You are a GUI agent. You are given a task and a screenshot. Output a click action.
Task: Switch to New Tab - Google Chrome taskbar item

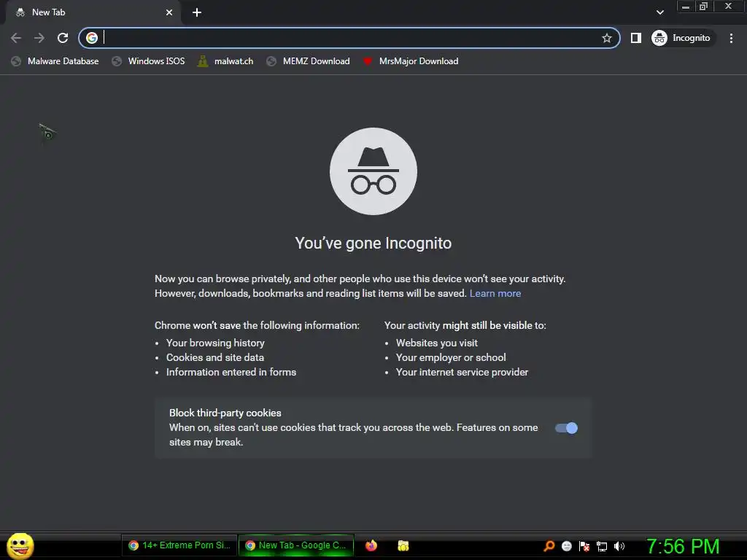point(296,545)
